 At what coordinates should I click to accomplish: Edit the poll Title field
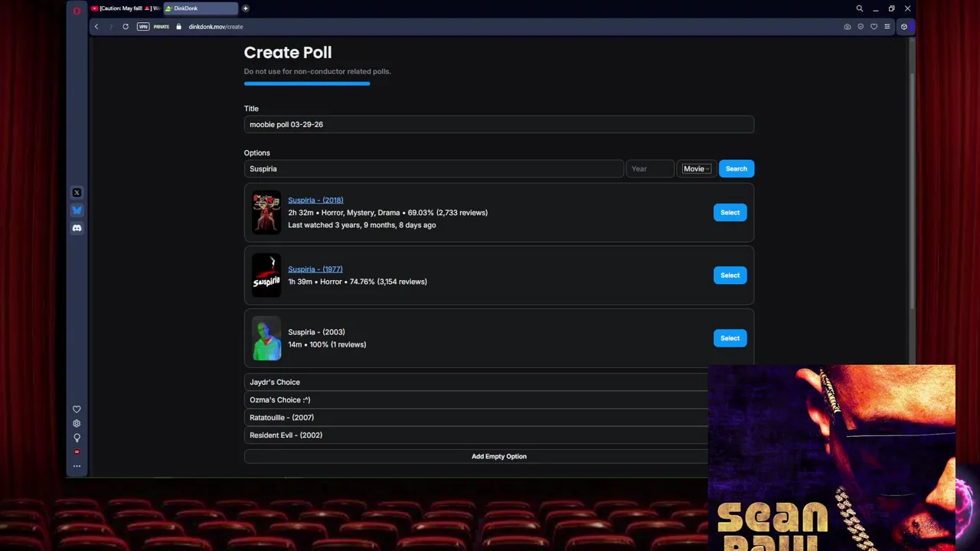(x=499, y=125)
